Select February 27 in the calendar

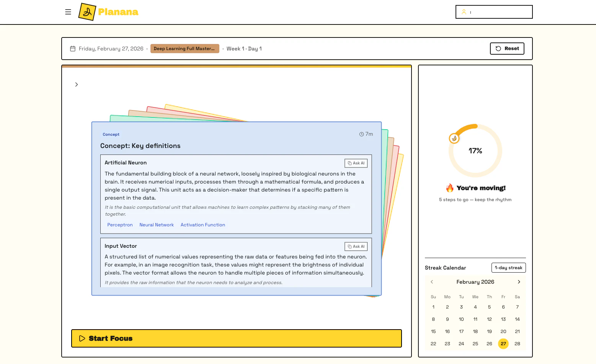point(503,344)
